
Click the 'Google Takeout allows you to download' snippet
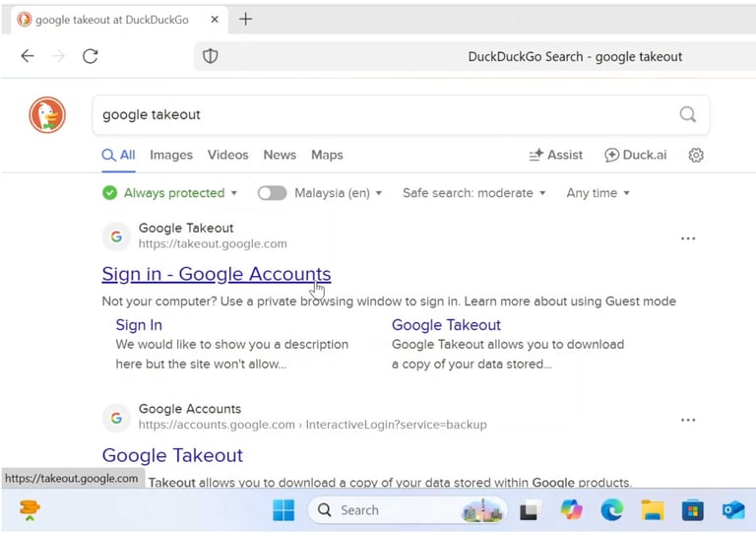[x=508, y=354]
